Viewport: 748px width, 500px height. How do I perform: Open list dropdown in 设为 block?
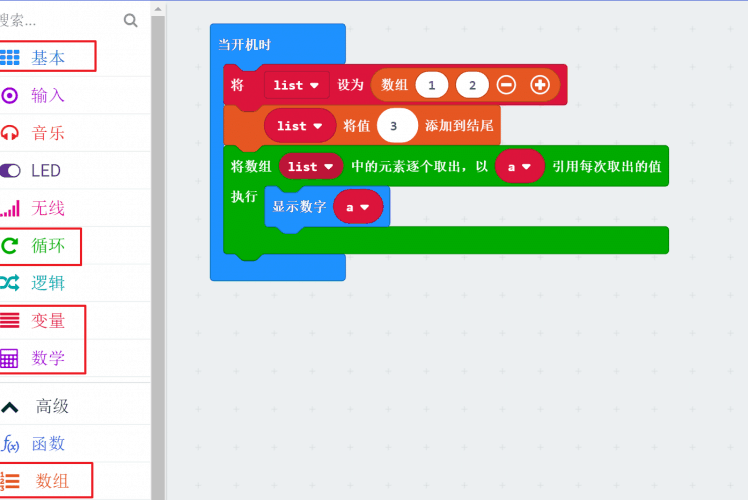pyautogui.click(x=296, y=85)
